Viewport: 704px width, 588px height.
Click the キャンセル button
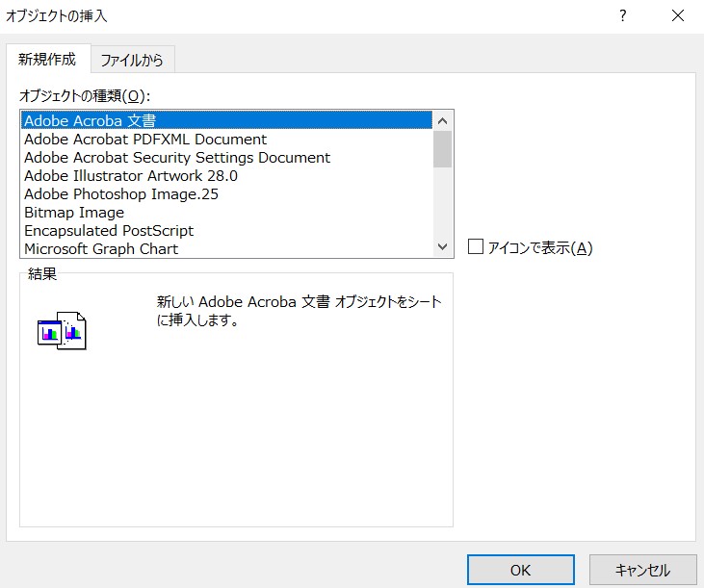[643, 570]
